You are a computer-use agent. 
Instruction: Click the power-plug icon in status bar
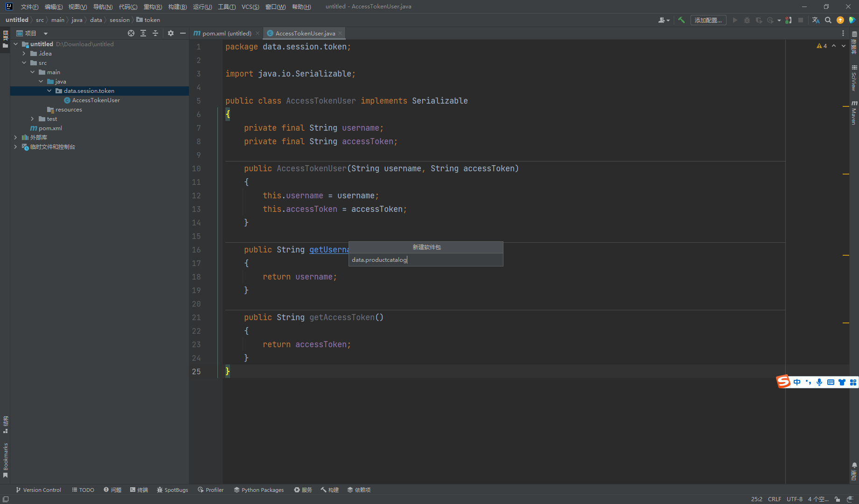[x=850, y=499]
